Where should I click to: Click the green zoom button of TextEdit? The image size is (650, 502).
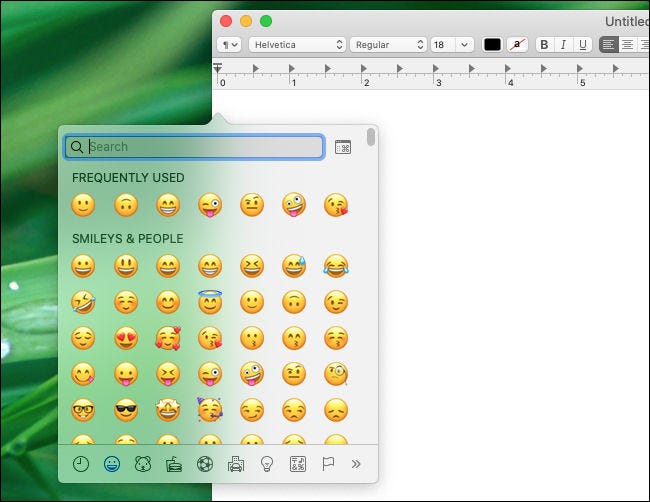[x=266, y=21]
